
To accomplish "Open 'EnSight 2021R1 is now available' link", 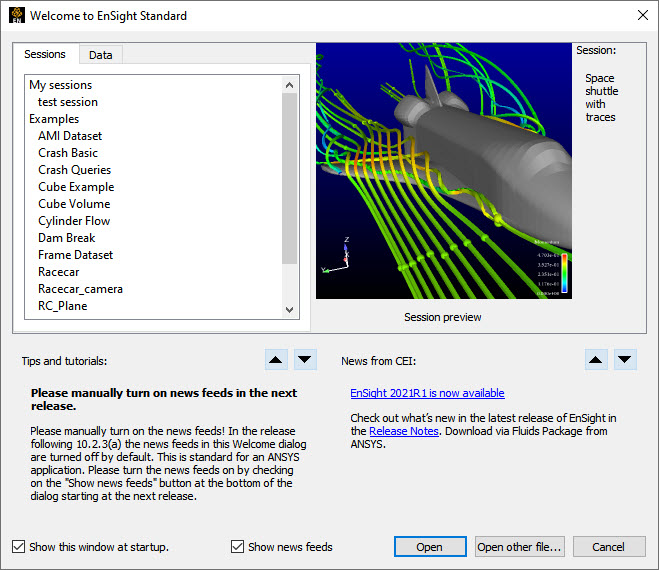I will [427, 393].
